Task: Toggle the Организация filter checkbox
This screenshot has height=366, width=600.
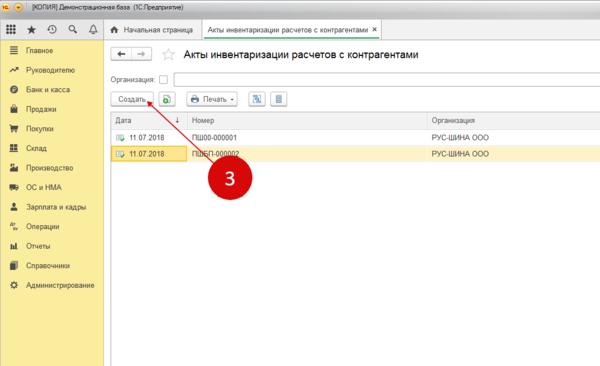Action: pos(163,80)
